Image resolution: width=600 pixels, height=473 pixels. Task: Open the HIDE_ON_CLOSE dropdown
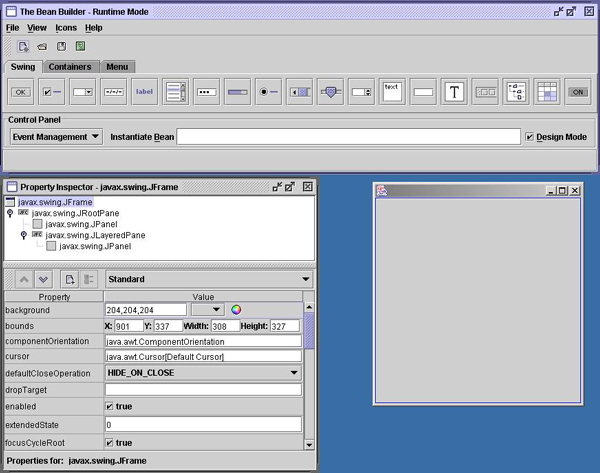(203, 373)
